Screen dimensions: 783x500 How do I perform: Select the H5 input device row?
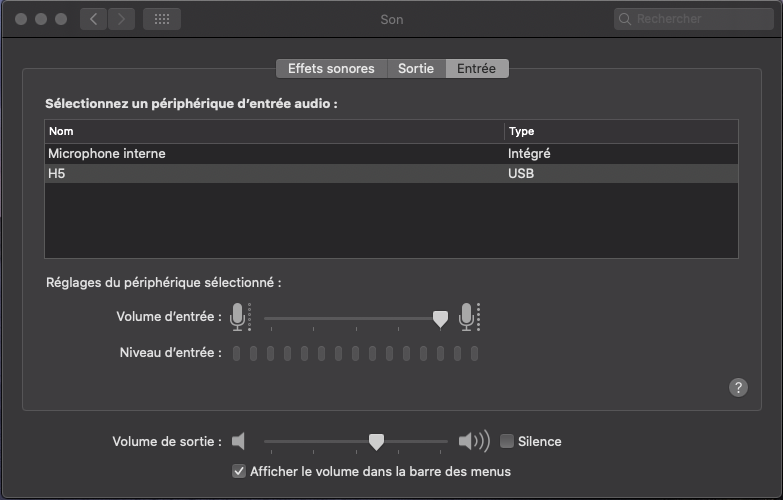(392, 173)
